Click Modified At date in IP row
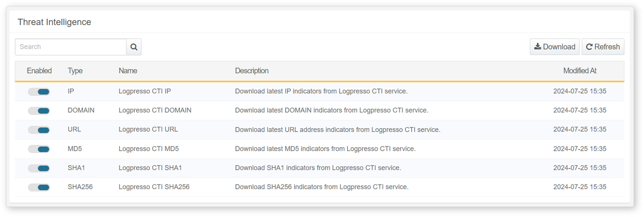This screenshot has width=644, height=217. 580,91
